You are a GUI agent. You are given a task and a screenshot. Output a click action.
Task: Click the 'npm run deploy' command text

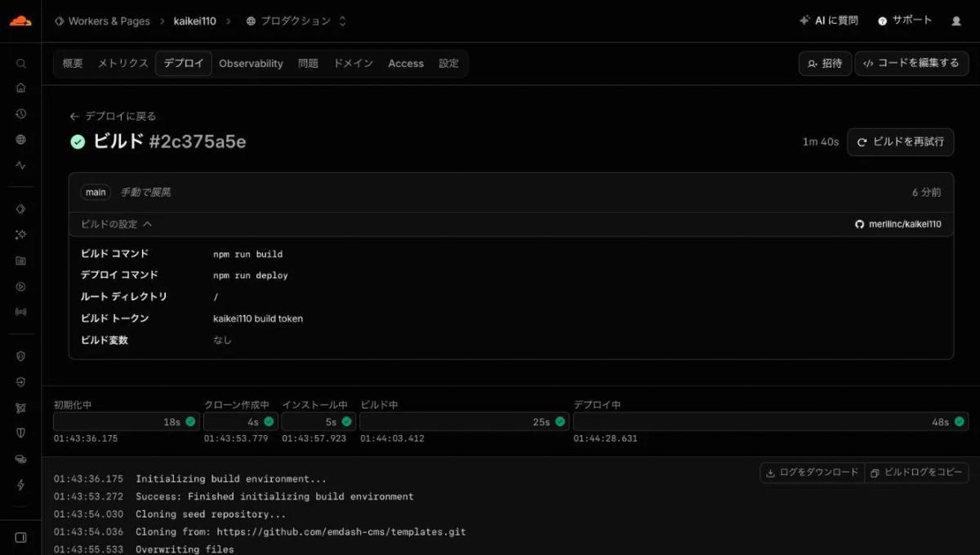click(251, 276)
